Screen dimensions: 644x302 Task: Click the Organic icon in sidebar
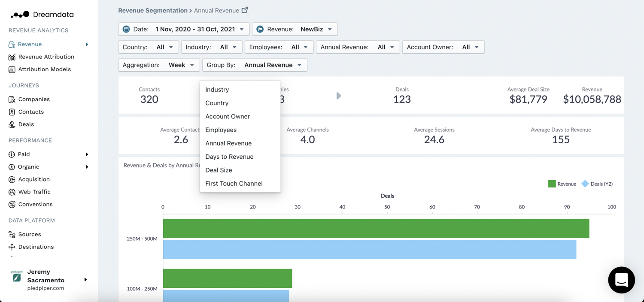tap(12, 166)
